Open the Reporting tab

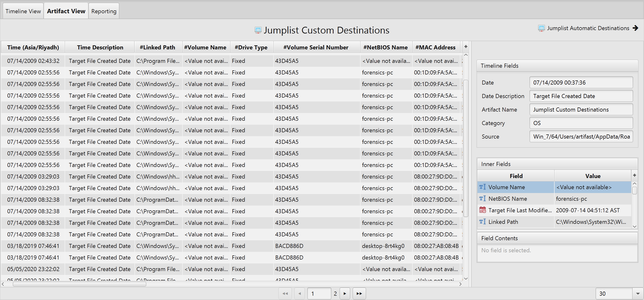pyautogui.click(x=103, y=11)
